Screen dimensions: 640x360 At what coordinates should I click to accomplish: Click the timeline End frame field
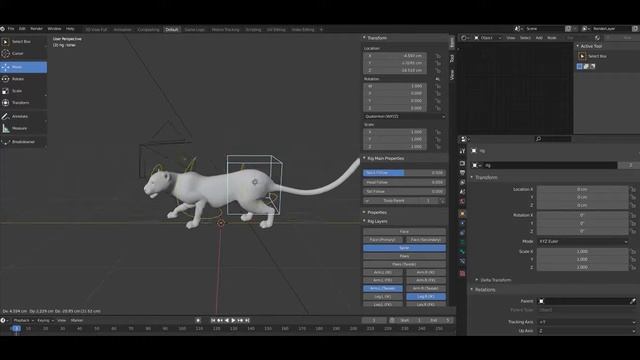440,320
